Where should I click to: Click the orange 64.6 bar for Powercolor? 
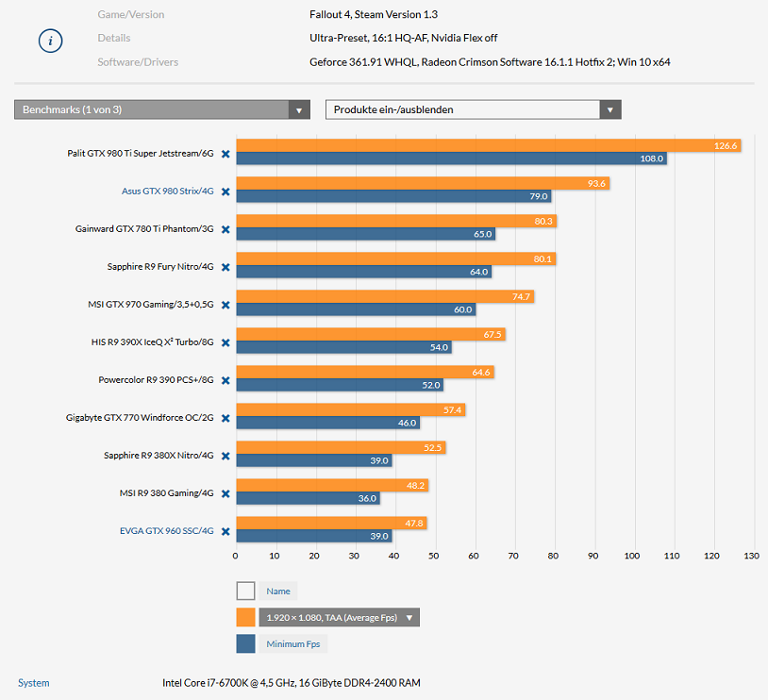pos(365,372)
